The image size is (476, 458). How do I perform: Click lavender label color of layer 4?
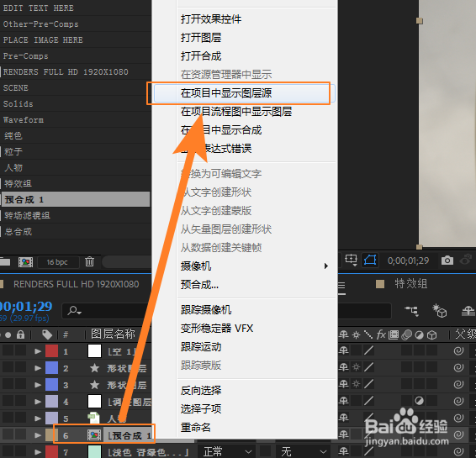click(51, 402)
